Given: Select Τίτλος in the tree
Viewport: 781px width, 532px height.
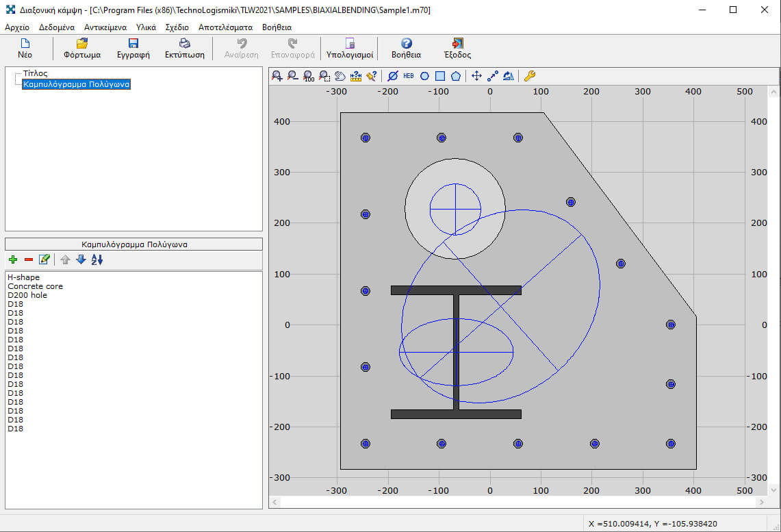Looking at the screenshot, I should tap(35, 73).
